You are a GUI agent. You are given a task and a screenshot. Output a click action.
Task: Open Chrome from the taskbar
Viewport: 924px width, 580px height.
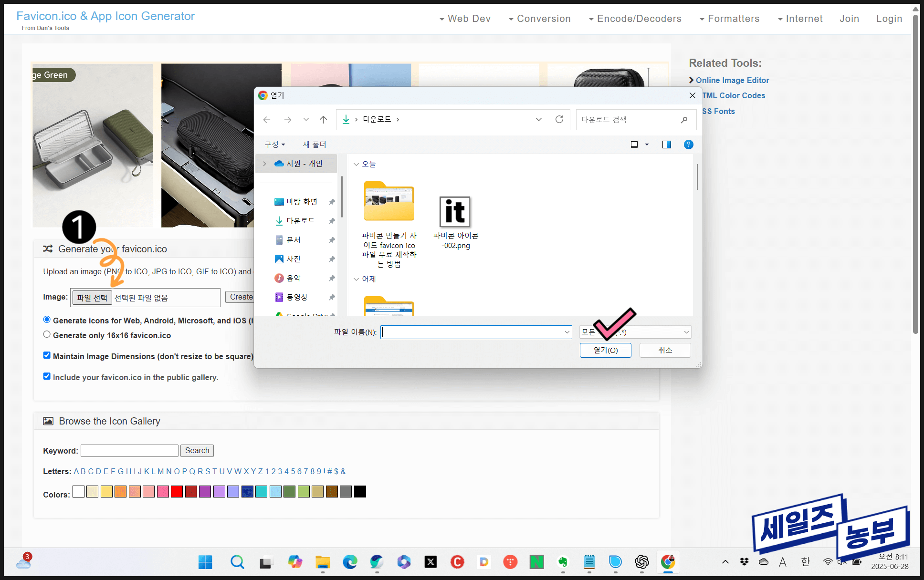(668, 562)
